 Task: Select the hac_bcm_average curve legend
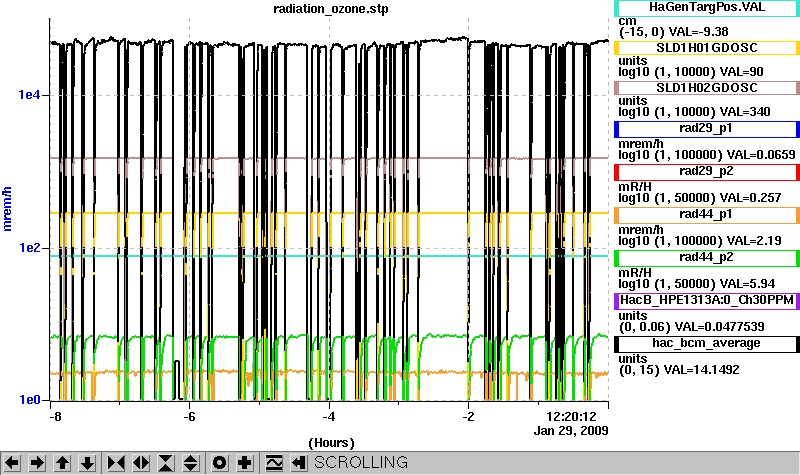tap(707, 344)
